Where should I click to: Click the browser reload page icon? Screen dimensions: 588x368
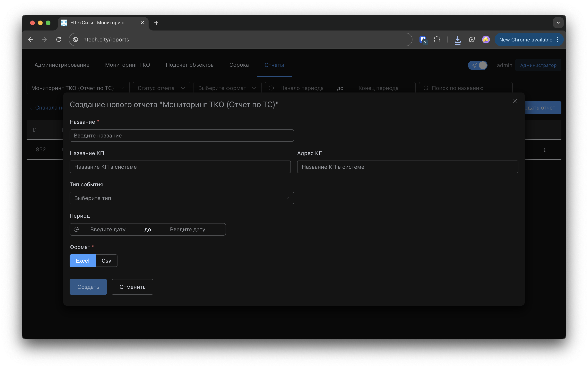(59, 39)
